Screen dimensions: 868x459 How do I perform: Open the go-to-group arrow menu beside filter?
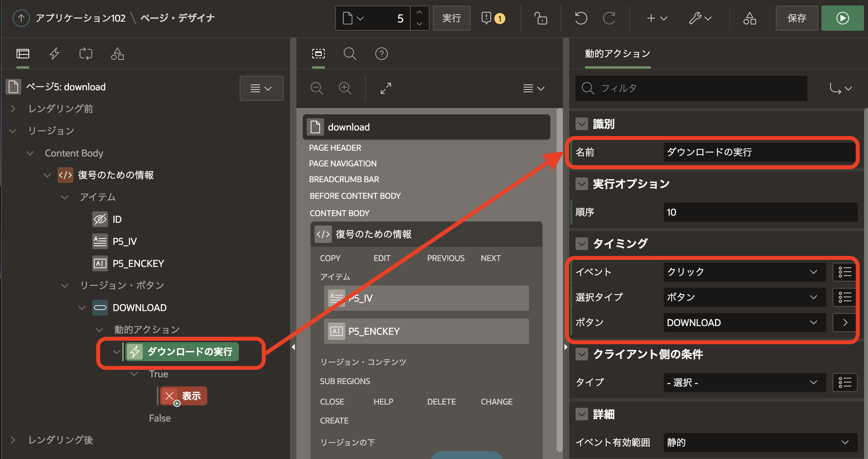click(x=840, y=88)
